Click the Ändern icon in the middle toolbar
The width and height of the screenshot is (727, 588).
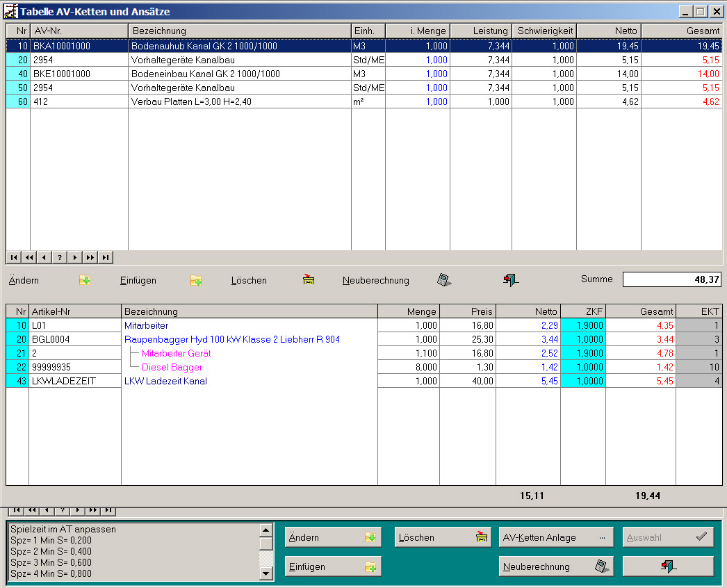[85, 281]
